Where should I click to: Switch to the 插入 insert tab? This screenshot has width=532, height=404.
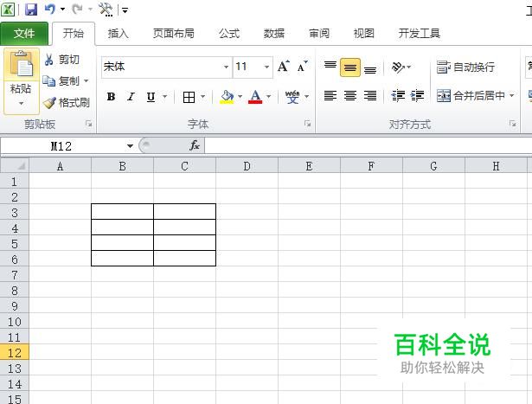118,34
